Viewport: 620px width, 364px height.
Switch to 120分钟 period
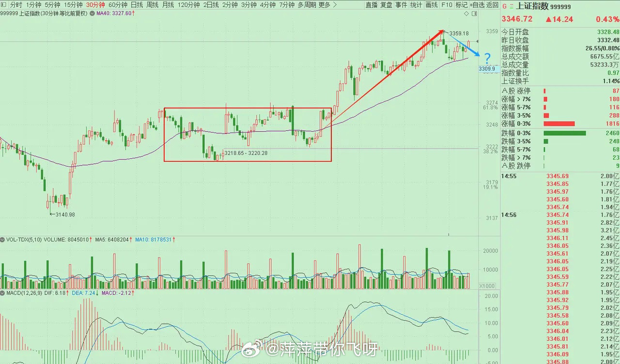(x=188, y=5)
